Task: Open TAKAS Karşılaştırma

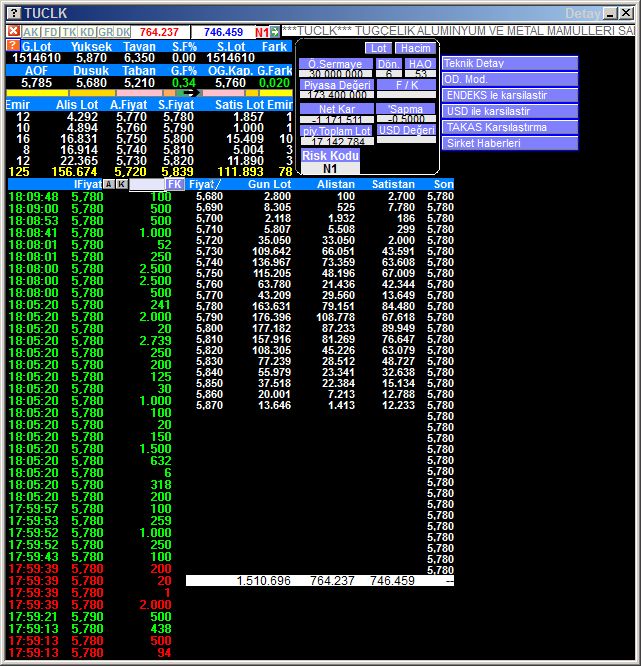Action: pyautogui.click(x=510, y=127)
